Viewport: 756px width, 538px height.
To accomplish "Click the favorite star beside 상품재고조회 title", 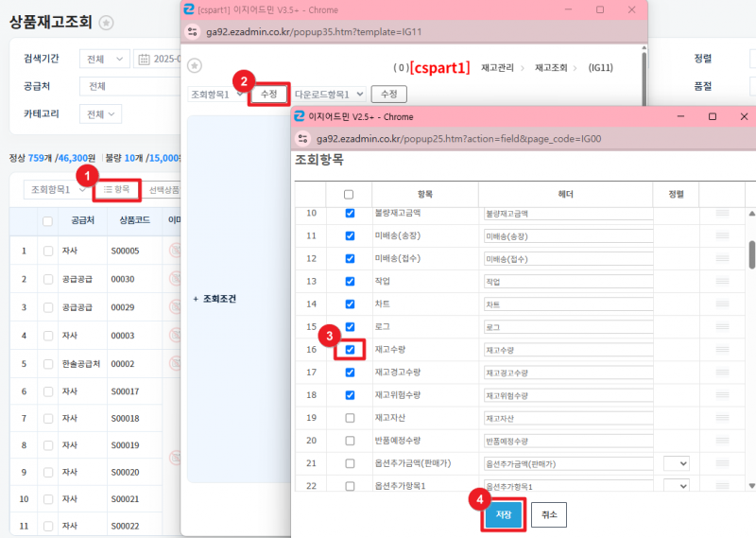I will tap(107, 24).
